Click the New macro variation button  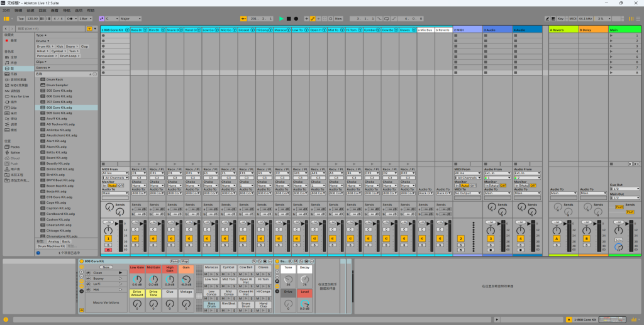[106, 267]
